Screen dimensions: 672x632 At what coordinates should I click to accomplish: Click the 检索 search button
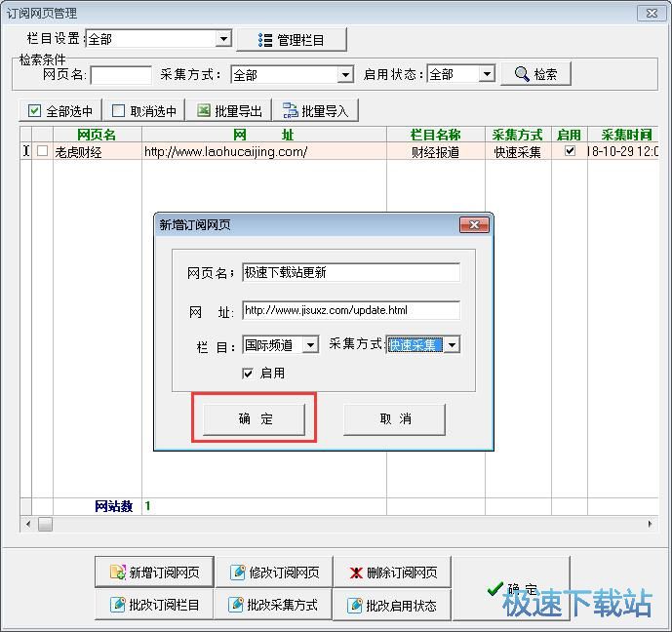tap(535, 74)
